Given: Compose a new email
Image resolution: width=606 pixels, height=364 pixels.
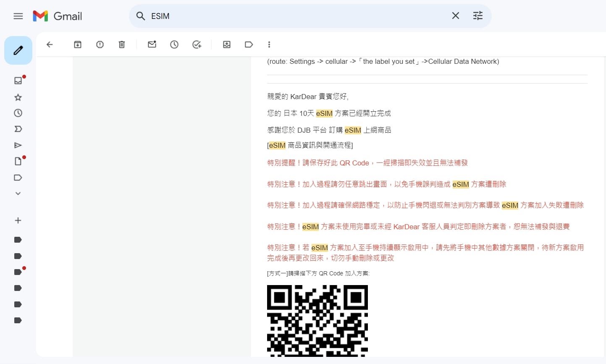Looking at the screenshot, I should click(x=18, y=50).
